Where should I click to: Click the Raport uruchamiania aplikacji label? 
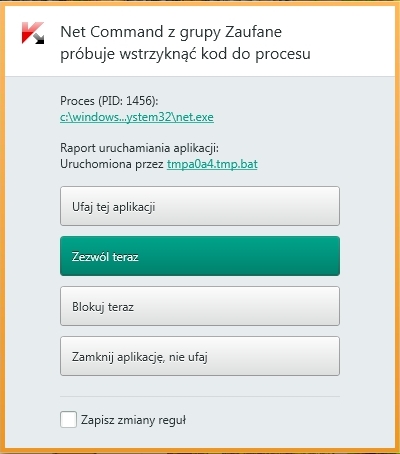[x=139, y=148]
